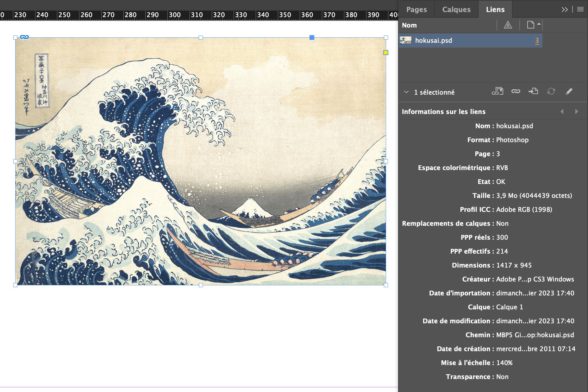Click the Edit Original pencil icon
Screen dimensions: 588x392
pos(569,92)
